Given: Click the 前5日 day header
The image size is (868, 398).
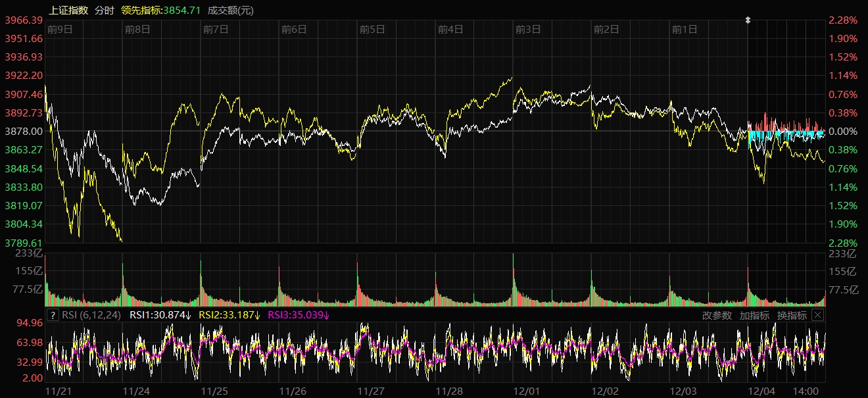Looking at the screenshot, I should pos(372,29).
